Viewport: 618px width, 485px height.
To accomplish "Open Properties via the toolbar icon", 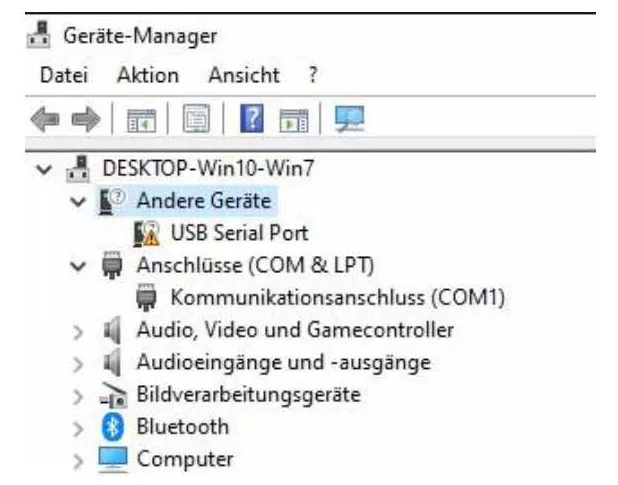I will tap(193, 120).
